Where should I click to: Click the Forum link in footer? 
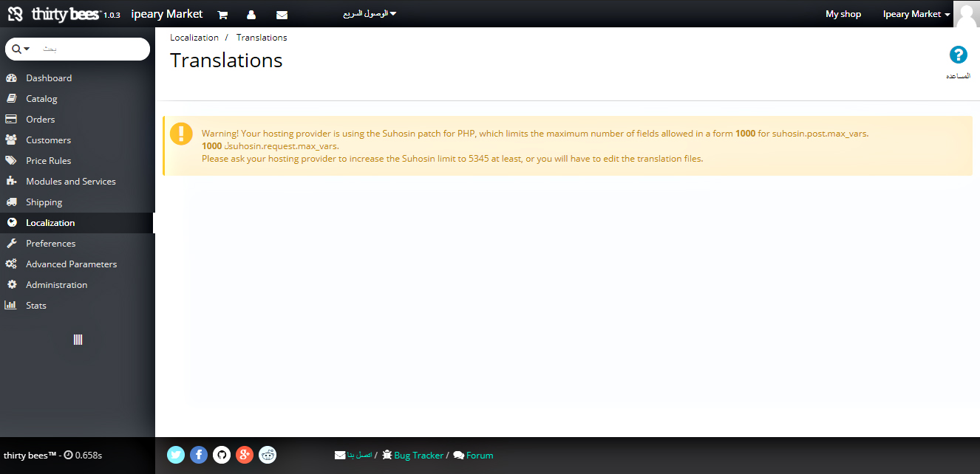479,456
